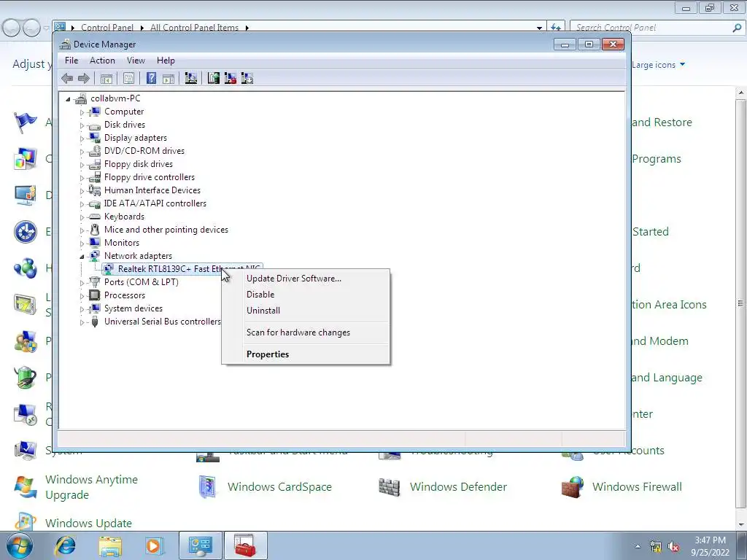
Task: Expand the Computer node arrow
Action: coord(82,112)
